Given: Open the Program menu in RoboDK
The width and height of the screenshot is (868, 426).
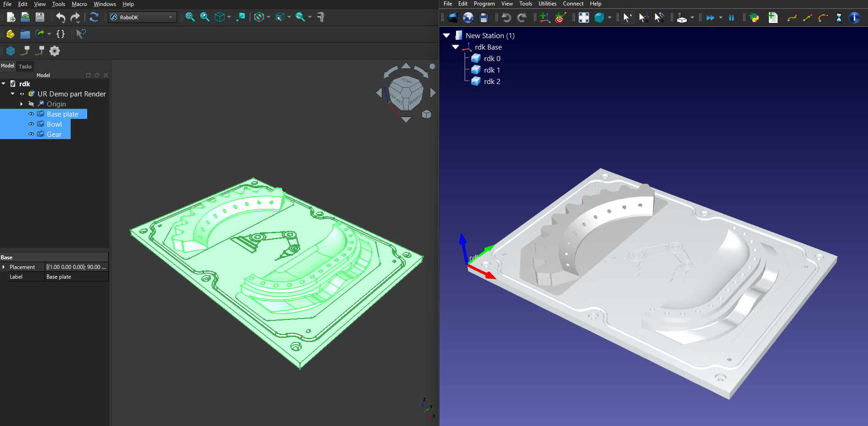Looking at the screenshot, I should click(484, 4).
